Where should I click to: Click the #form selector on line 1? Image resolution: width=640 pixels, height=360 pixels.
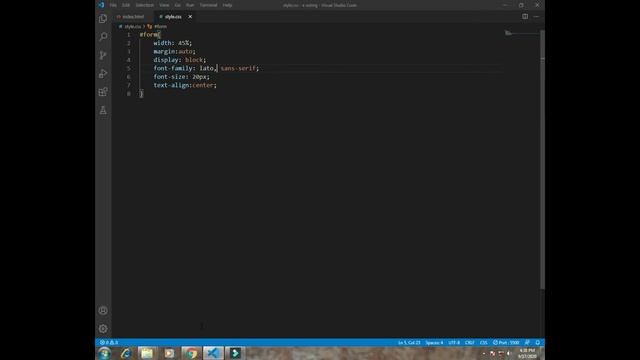(x=149, y=35)
